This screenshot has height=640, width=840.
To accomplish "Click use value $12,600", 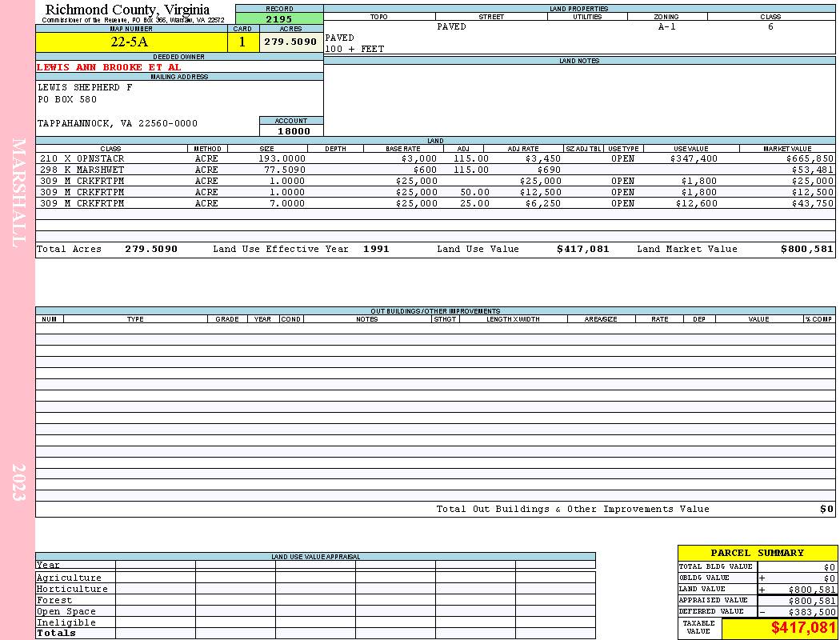I will coord(697,203).
